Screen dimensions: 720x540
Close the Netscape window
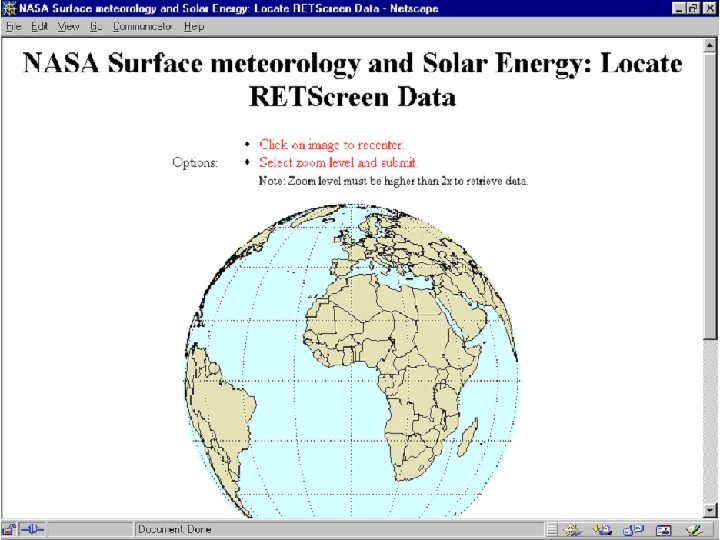click(709, 8)
